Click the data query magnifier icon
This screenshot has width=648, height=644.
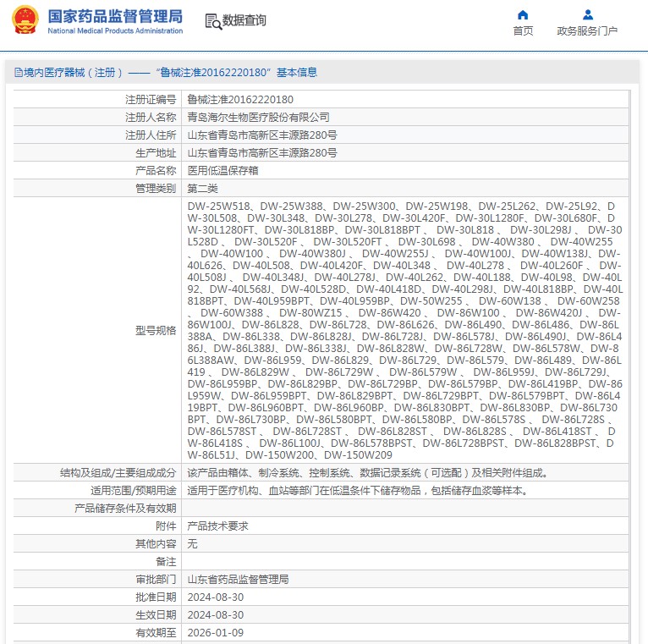click(x=213, y=21)
